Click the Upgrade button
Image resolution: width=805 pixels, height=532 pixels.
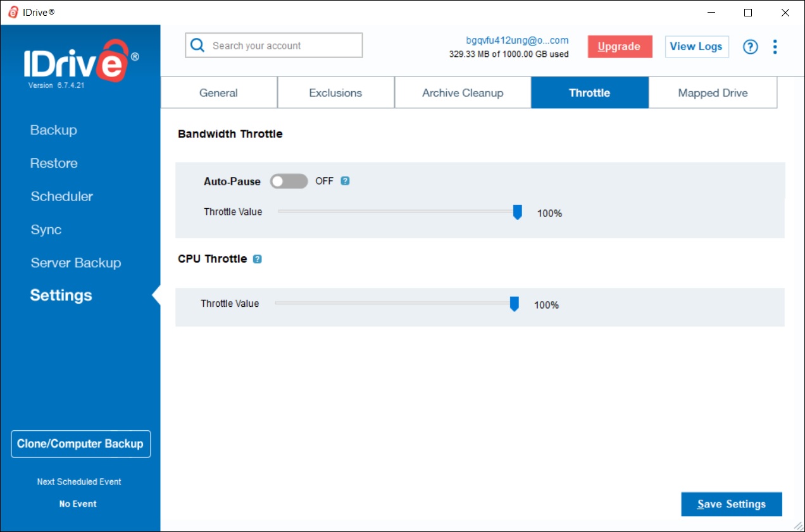pyautogui.click(x=620, y=46)
